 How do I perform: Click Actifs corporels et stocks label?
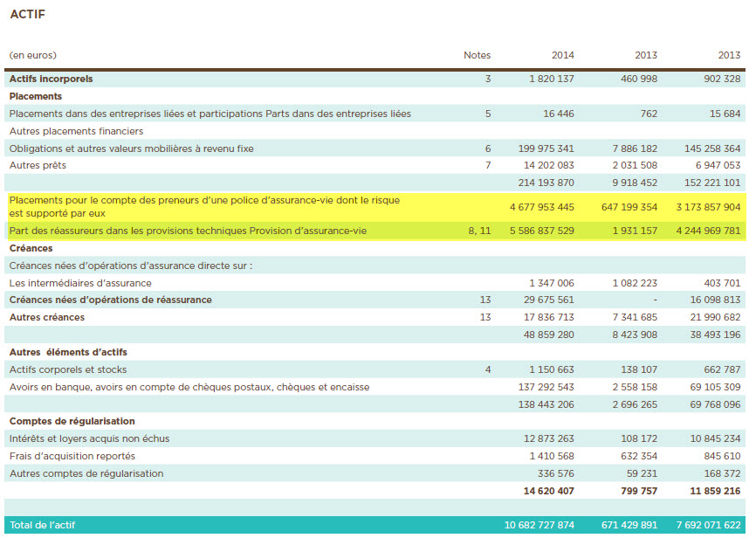coord(68,370)
